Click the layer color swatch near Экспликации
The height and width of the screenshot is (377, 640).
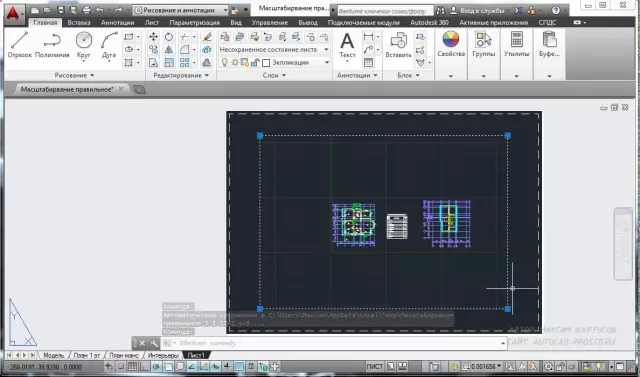tap(266, 62)
